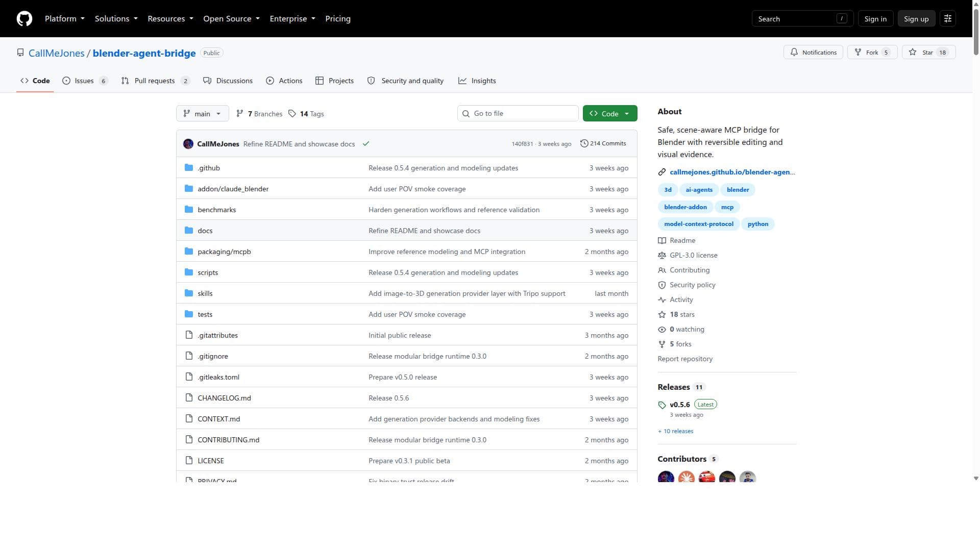
Task: Open the 'CONTRIBUTING.md' file
Action: tap(229, 440)
